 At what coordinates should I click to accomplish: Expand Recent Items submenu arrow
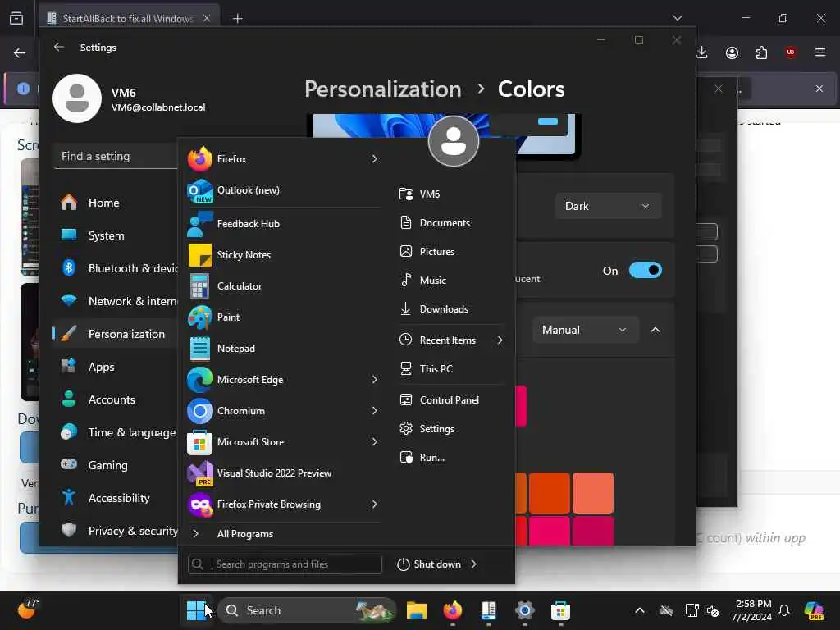[x=500, y=340]
